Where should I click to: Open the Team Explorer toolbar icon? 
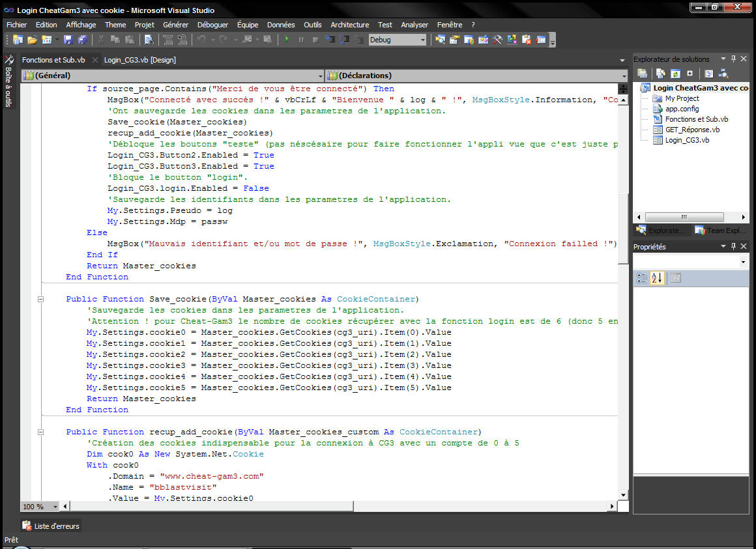point(469,40)
